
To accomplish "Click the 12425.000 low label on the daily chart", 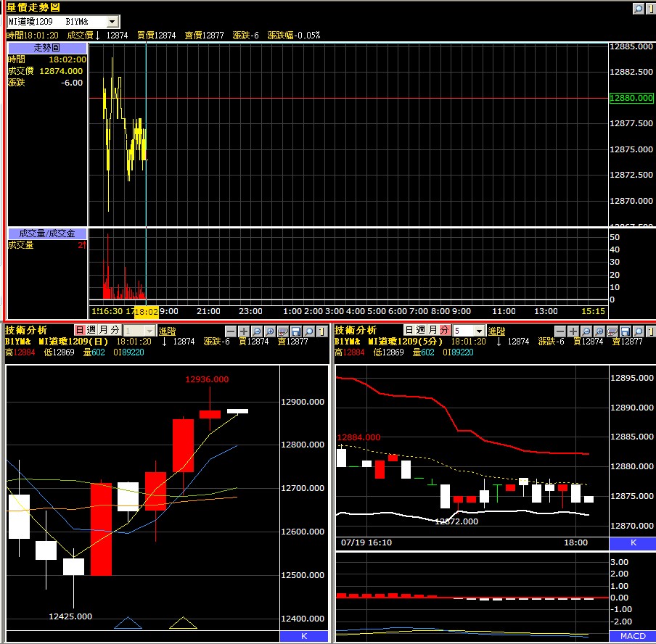I will tap(70, 616).
